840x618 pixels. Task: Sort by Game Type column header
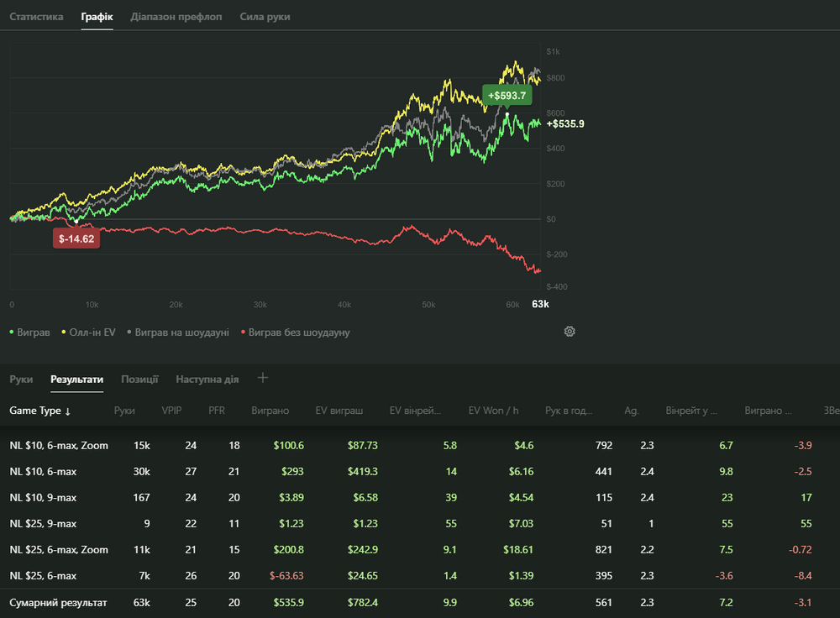[x=39, y=411]
